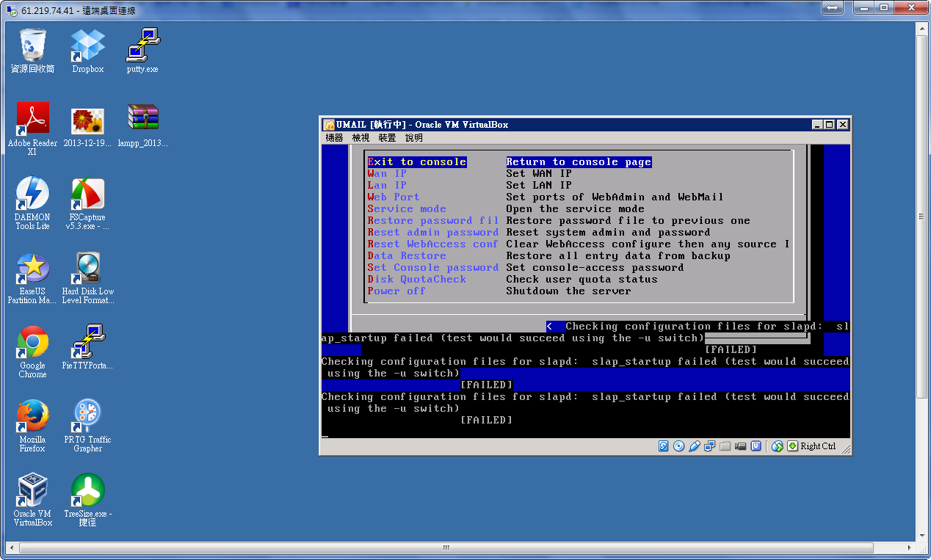The height and width of the screenshot is (560, 931).
Task: Click the video capture indicator in VirtualBox
Action: click(x=741, y=446)
